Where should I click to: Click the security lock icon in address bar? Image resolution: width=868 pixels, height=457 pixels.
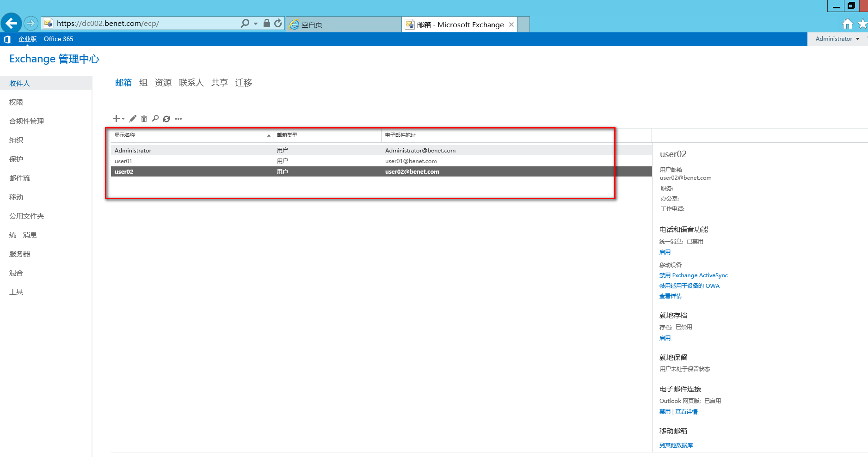[267, 23]
